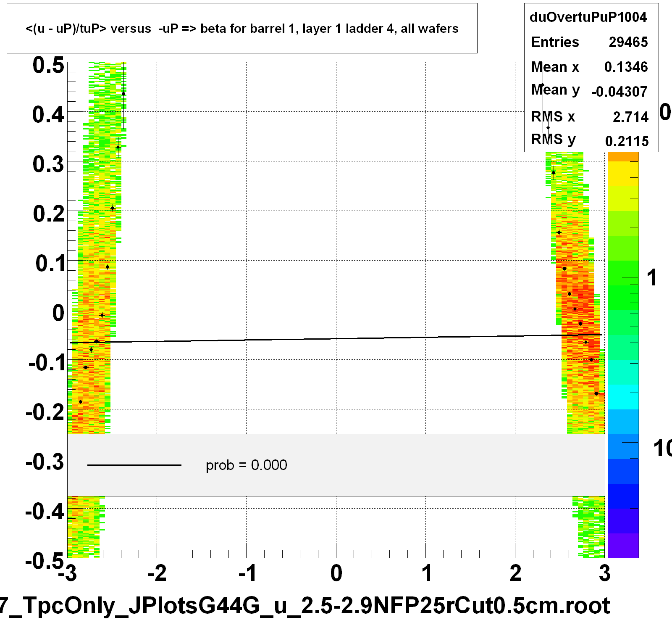672x620 pixels.
Task: Click the y-axis label -0.2
Action: [45, 412]
